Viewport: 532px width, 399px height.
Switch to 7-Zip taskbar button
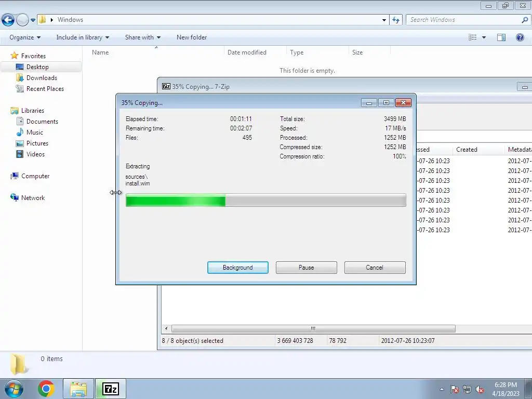(x=111, y=389)
